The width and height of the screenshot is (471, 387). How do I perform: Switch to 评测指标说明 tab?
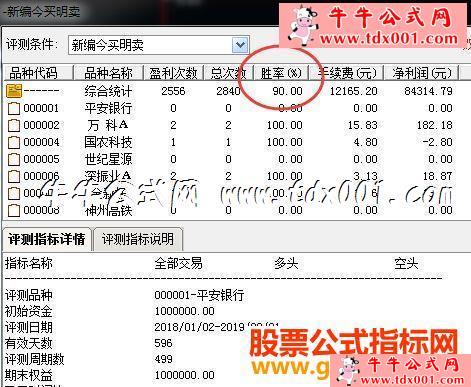(x=138, y=239)
